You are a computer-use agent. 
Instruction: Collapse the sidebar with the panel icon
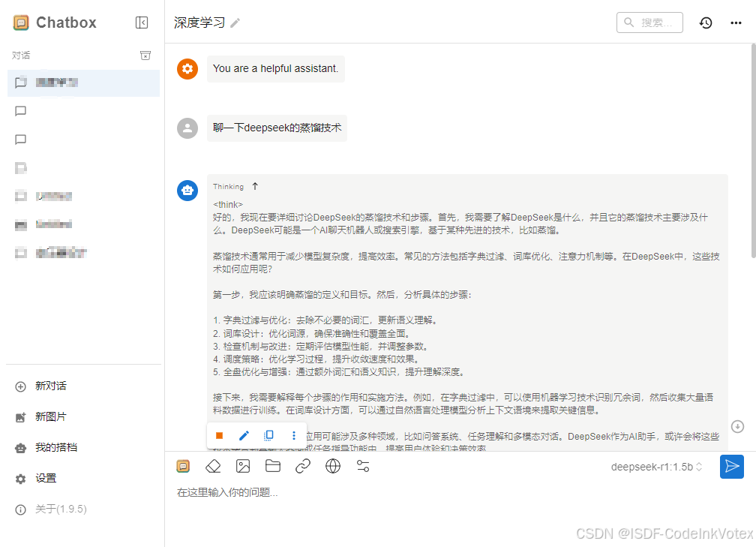tap(142, 23)
